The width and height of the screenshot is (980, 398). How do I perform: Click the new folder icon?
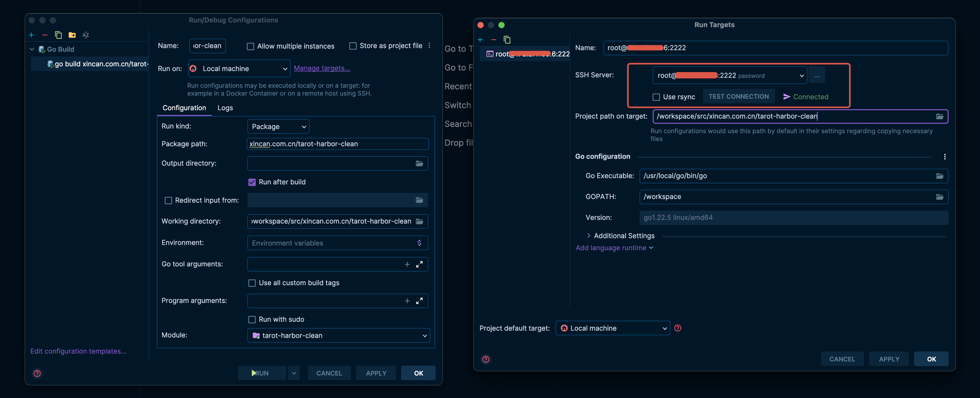[x=72, y=35]
